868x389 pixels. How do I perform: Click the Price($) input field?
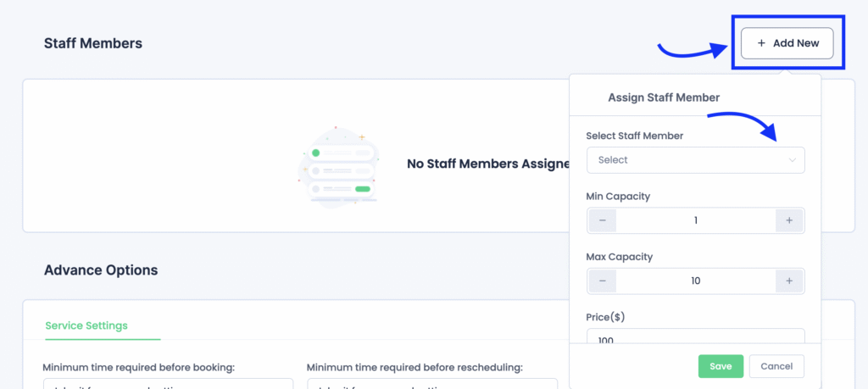(x=695, y=339)
